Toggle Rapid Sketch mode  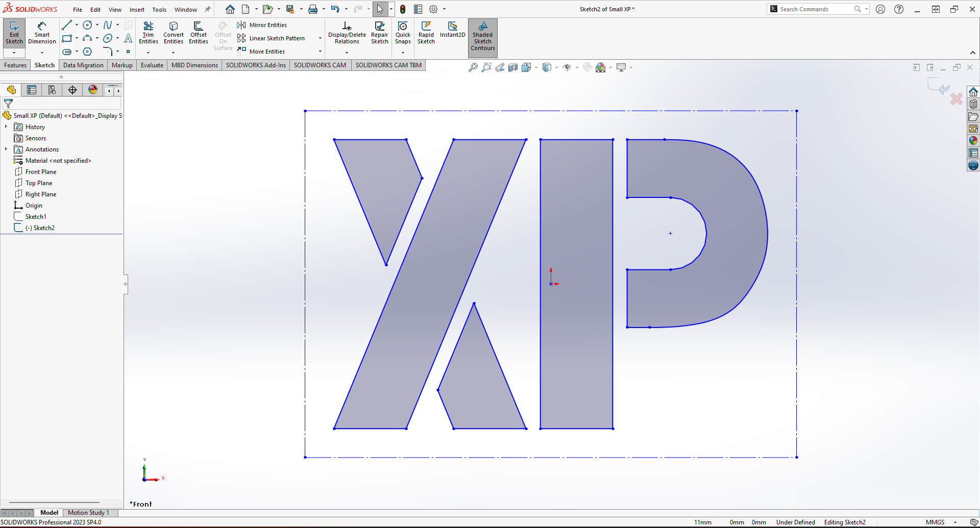[426, 33]
